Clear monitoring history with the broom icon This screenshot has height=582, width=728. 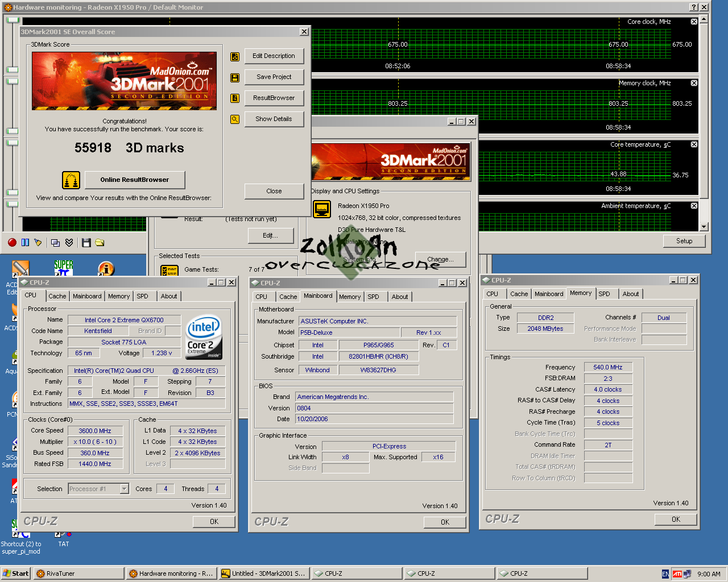coord(38,243)
